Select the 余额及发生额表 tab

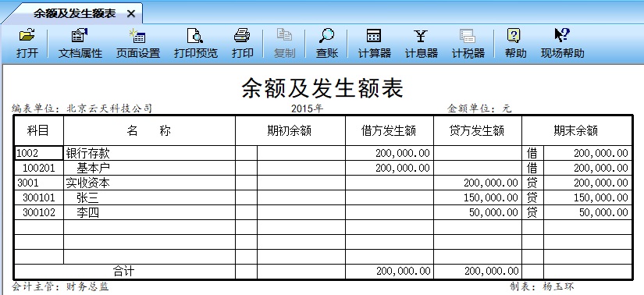(x=75, y=13)
